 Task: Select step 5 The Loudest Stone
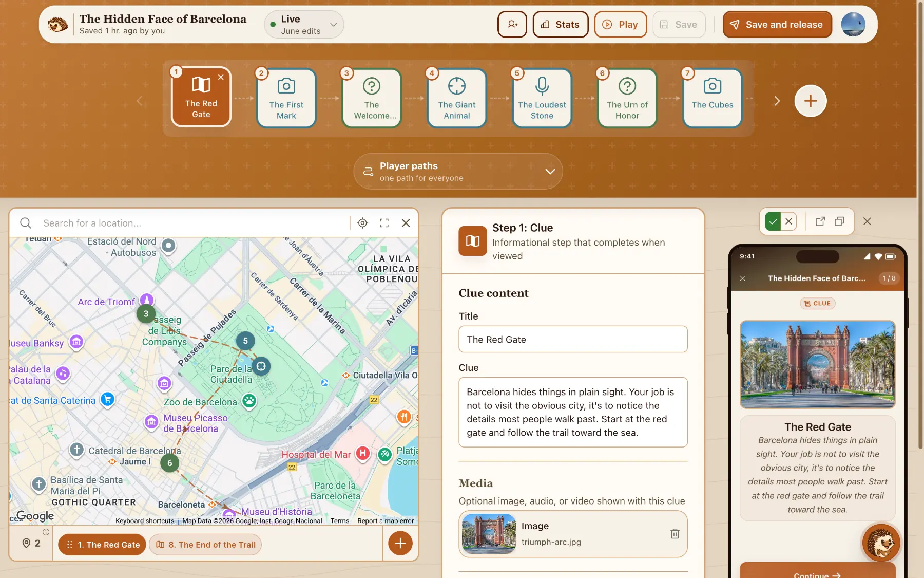click(542, 98)
